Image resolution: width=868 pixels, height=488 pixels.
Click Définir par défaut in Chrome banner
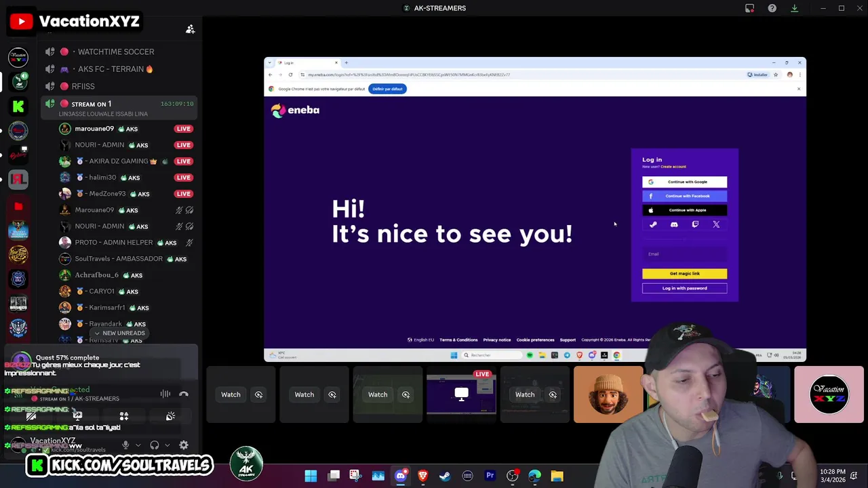click(387, 89)
